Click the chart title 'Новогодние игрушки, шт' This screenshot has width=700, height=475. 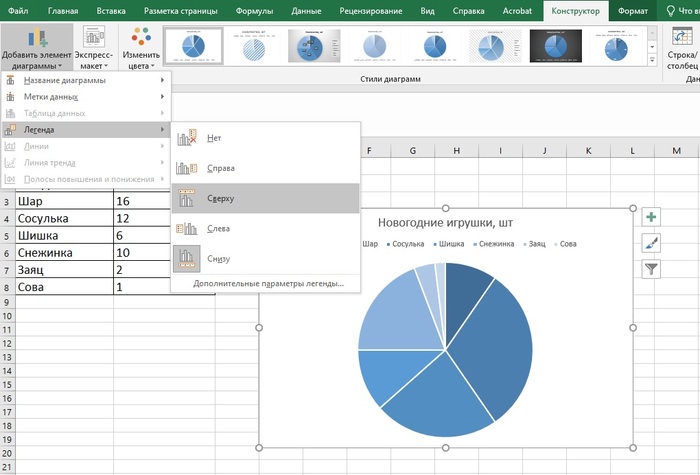445,223
